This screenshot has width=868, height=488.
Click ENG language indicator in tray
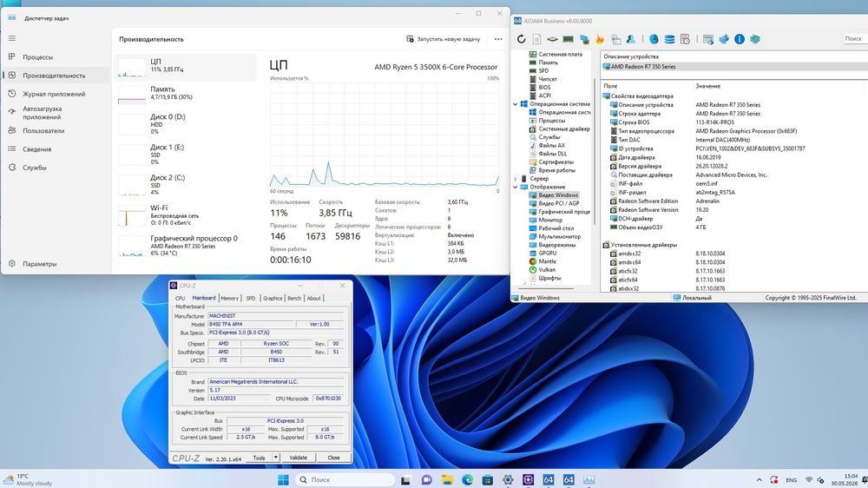tap(792, 479)
